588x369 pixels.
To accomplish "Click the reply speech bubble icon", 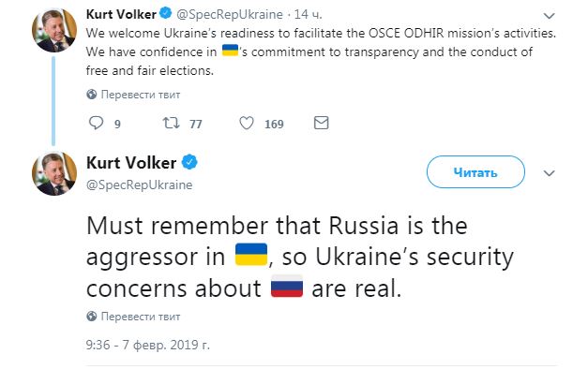I will coord(96,123).
